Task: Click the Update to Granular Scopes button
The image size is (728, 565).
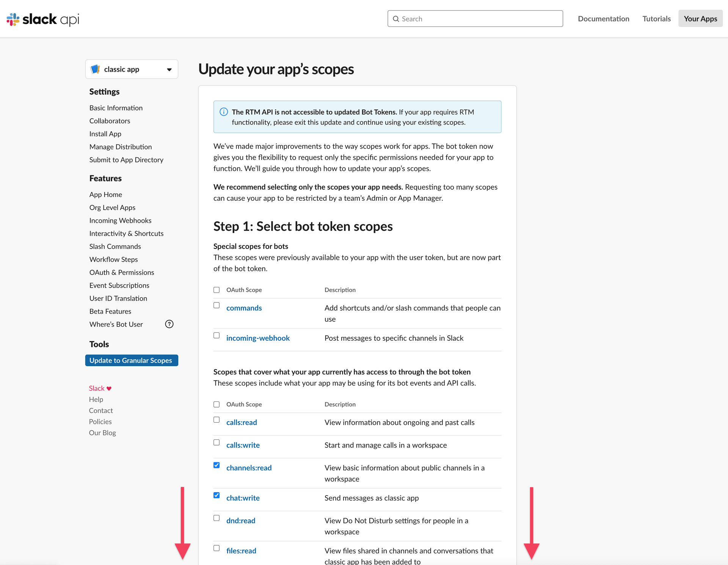Action: click(x=131, y=360)
